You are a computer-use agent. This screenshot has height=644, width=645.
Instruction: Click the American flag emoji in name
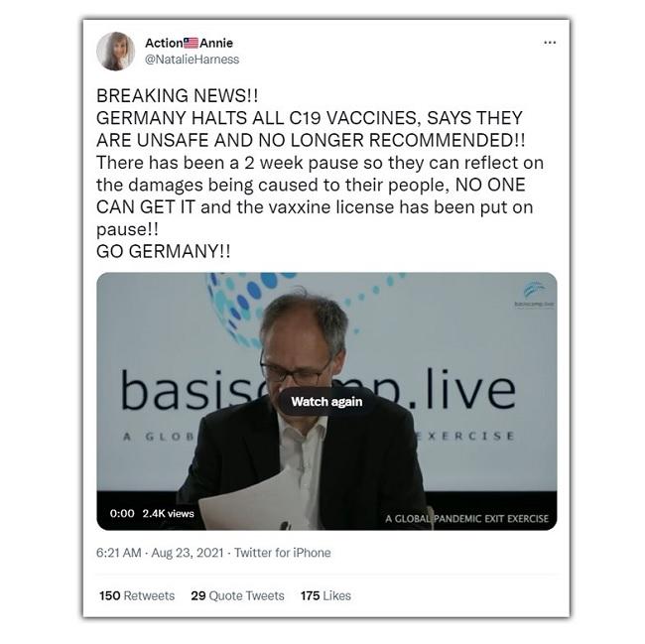(191, 43)
